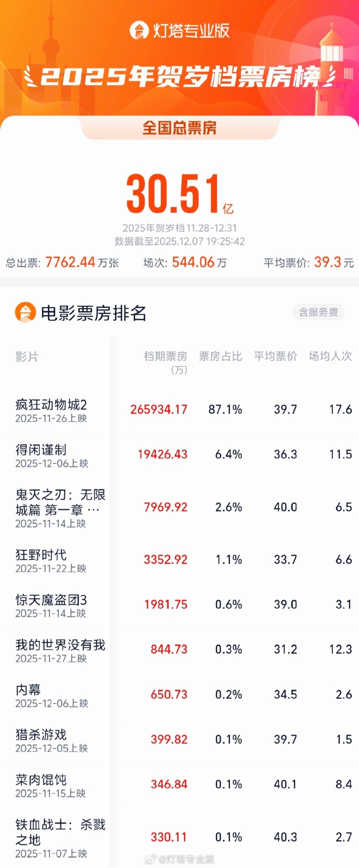Tap the @灯塔专业版 watermark text
359x868 pixels.
186,859
